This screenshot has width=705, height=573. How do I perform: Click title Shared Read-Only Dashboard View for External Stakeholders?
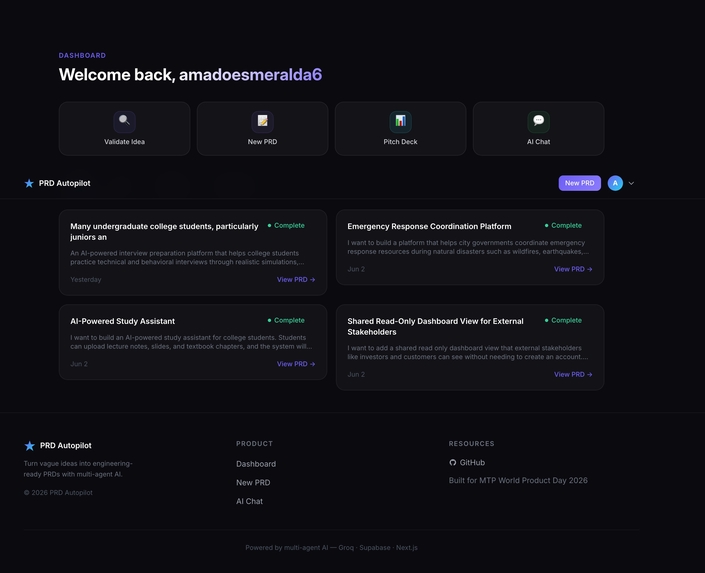435,327
